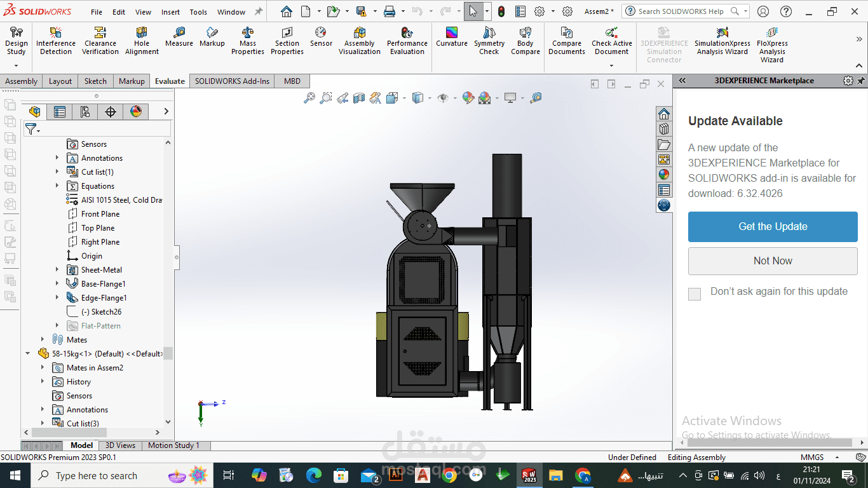
Task: Open Section Properties
Action: point(287,41)
